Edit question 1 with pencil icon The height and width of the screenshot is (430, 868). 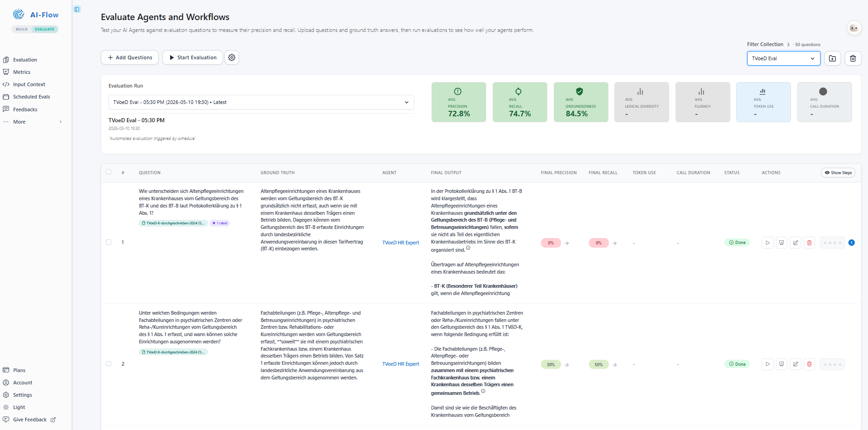click(x=795, y=243)
